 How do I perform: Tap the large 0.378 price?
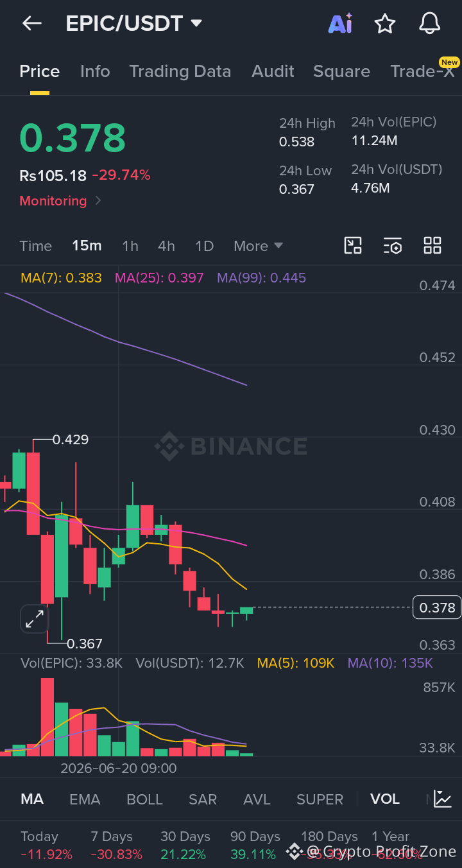73,138
